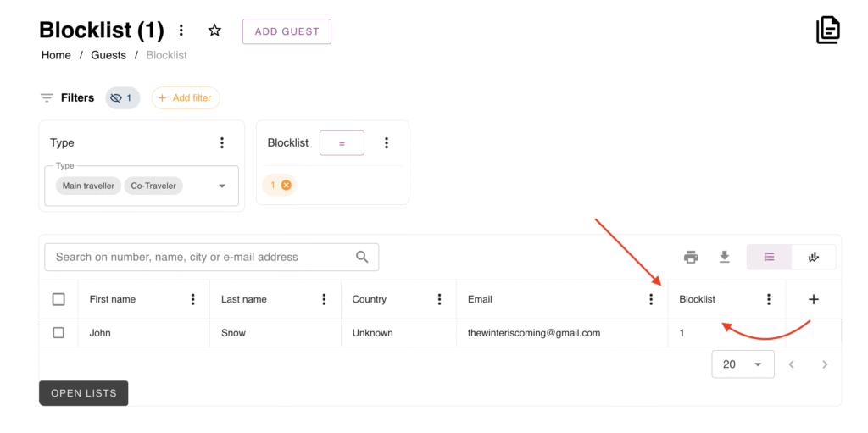Expand the Type dropdown
Viewport: 868px width, 433px height.
coord(222,186)
